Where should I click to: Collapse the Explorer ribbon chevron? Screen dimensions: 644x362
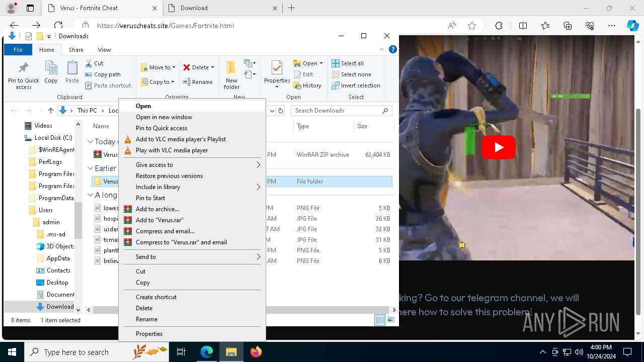pos(382,49)
